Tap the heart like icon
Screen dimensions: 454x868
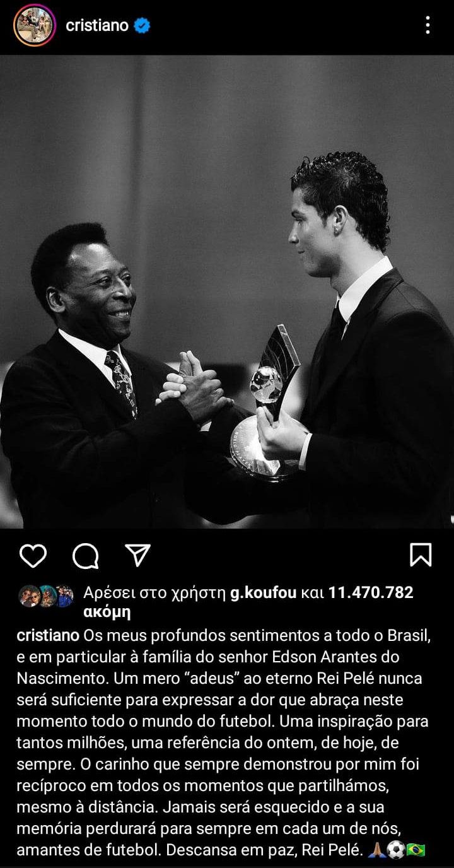click(x=33, y=556)
